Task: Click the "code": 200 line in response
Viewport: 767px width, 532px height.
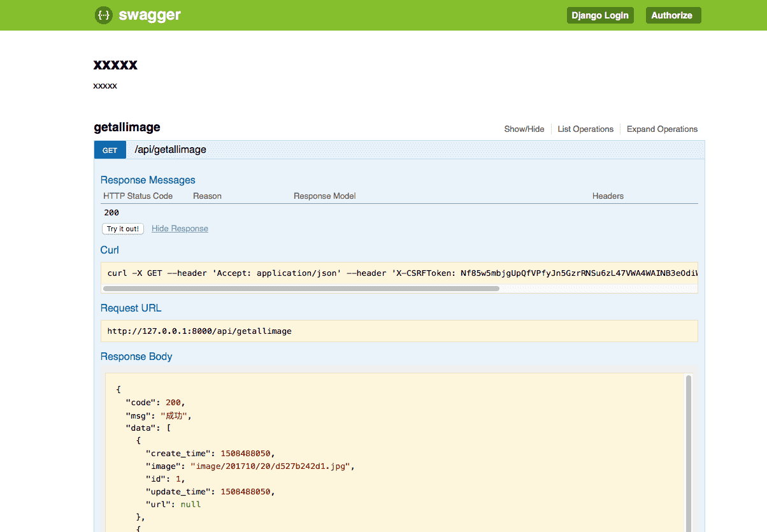Action: pos(155,403)
